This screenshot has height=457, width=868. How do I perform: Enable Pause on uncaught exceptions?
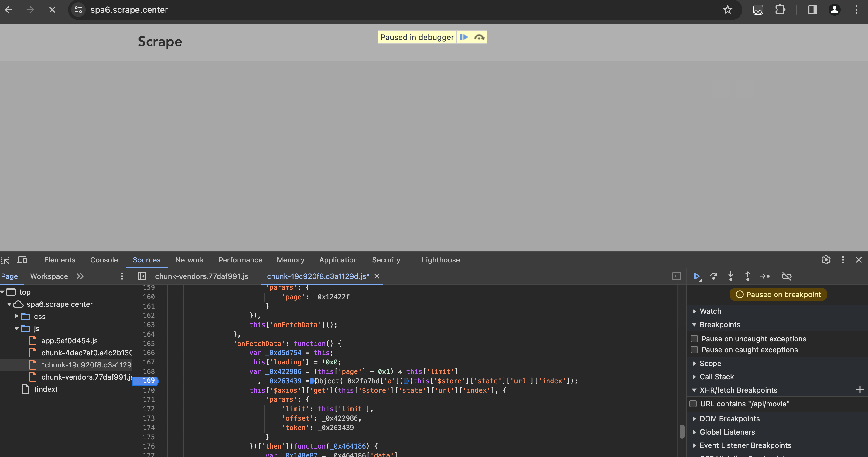(x=694, y=338)
